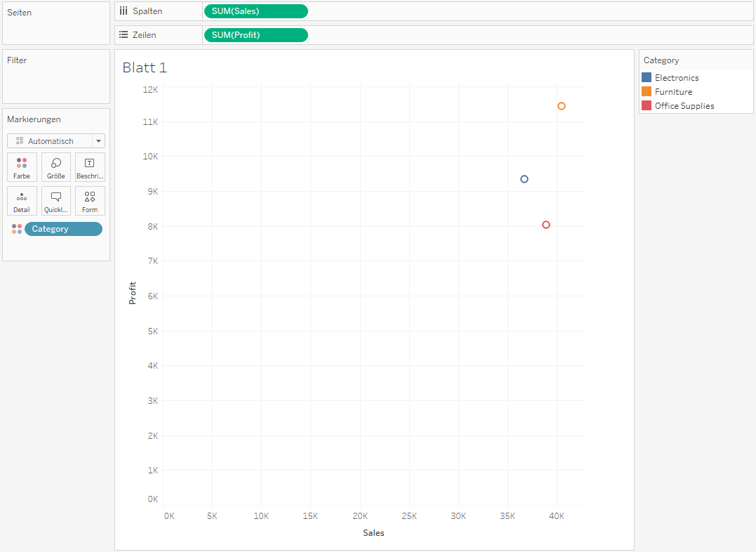Open the Farbe color marks card
Screen dimensions: 756x552
(22, 167)
